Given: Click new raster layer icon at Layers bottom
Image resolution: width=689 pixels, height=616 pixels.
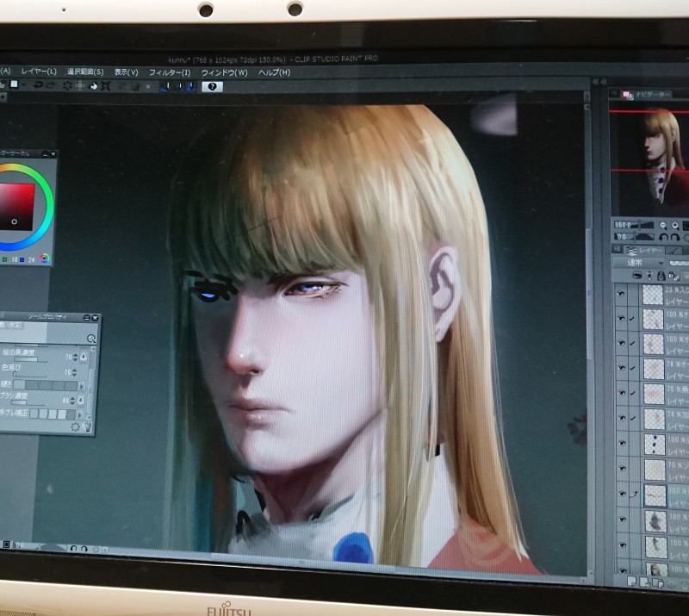Looking at the screenshot, I should [631, 582].
